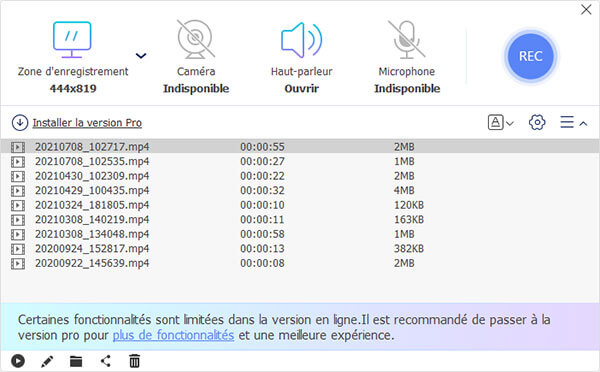The height and width of the screenshot is (372, 600).
Task: Click the video icon of 20210708_102535.mp4
Action: pos(18,162)
